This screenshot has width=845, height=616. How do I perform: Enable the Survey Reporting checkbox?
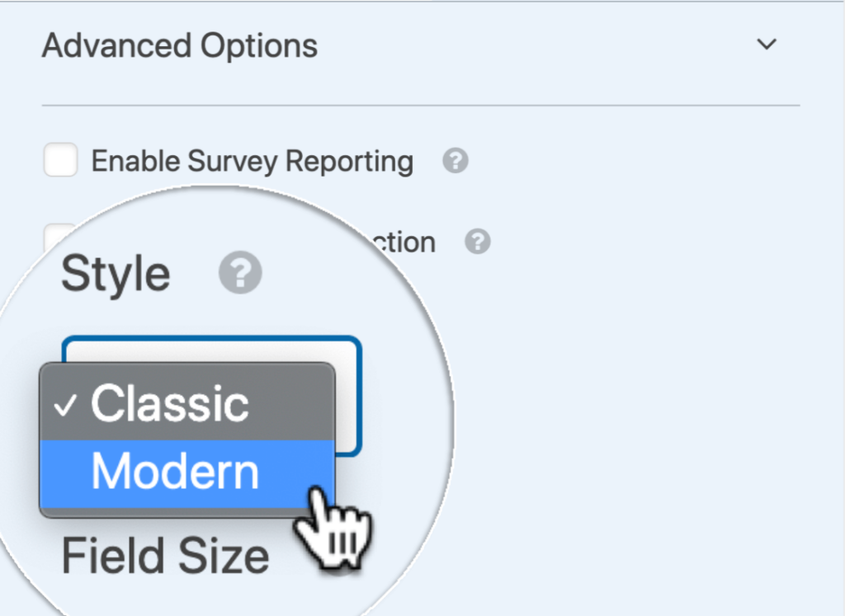click(59, 162)
